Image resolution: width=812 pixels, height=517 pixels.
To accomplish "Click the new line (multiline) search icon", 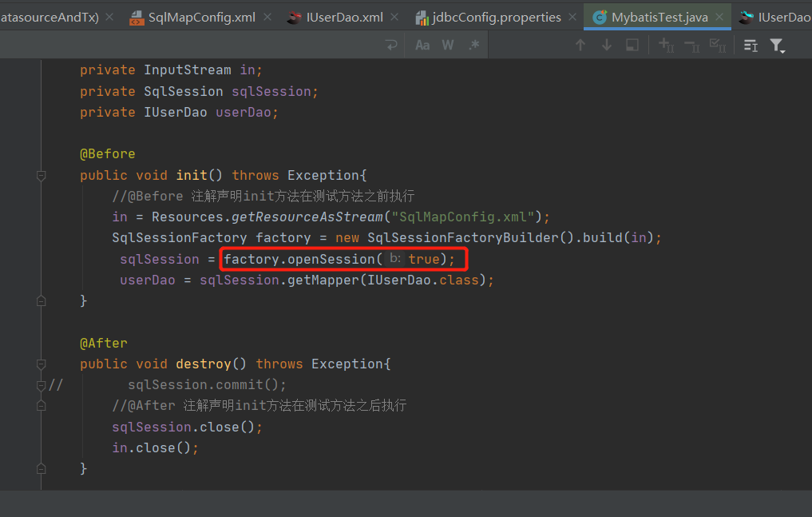I will click(x=391, y=45).
